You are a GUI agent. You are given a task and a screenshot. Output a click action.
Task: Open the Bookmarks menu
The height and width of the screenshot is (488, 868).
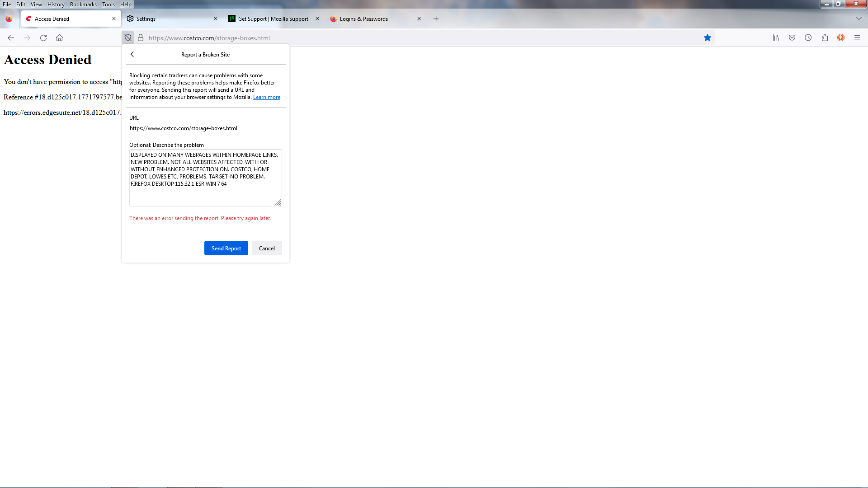[83, 5]
